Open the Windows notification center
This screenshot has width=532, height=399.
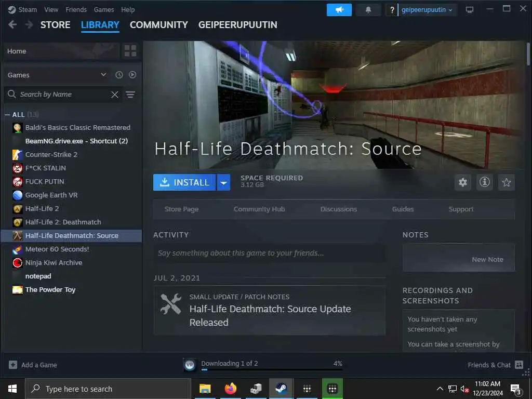pyautogui.click(x=515, y=389)
